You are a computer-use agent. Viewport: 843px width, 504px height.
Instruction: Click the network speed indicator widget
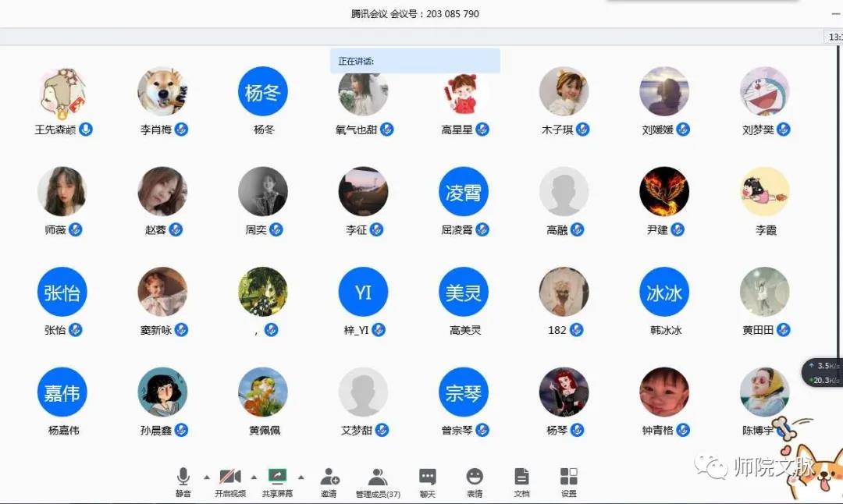coord(824,373)
